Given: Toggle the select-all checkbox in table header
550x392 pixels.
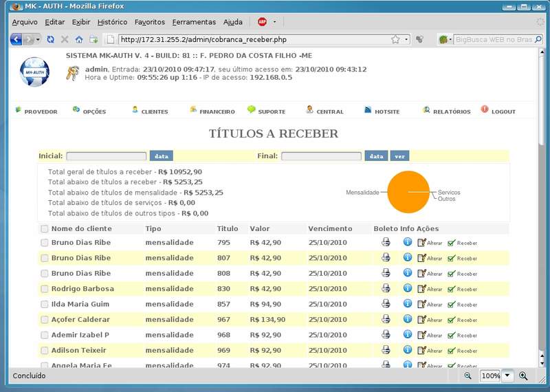Looking at the screenshot, I should pyautogui.click(x=44, y=229).
